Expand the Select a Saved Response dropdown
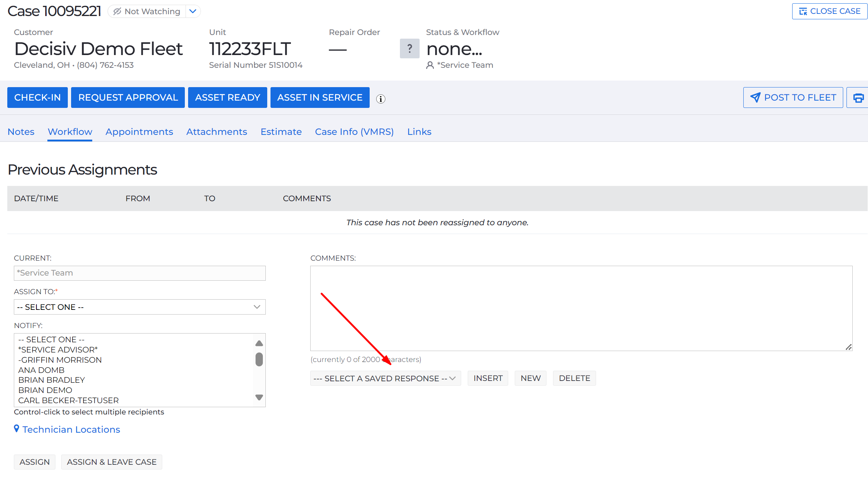This screenshot has height=487, width=868. point(385,378)
